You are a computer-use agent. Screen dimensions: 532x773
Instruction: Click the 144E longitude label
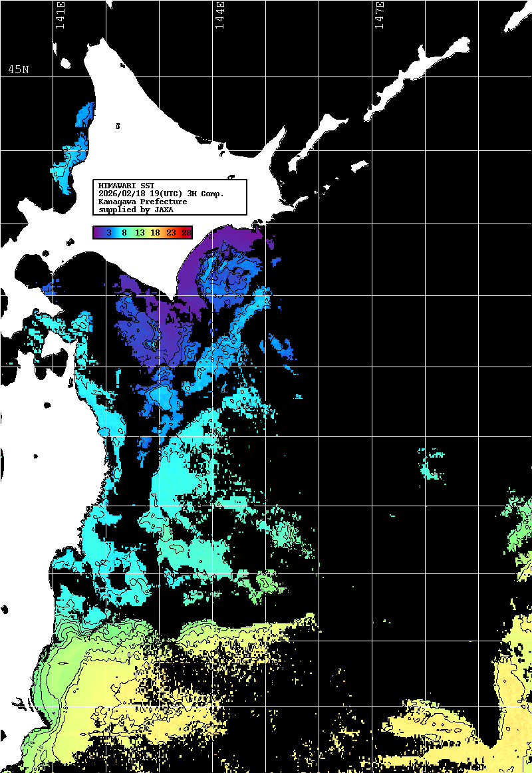click(219, 16)
